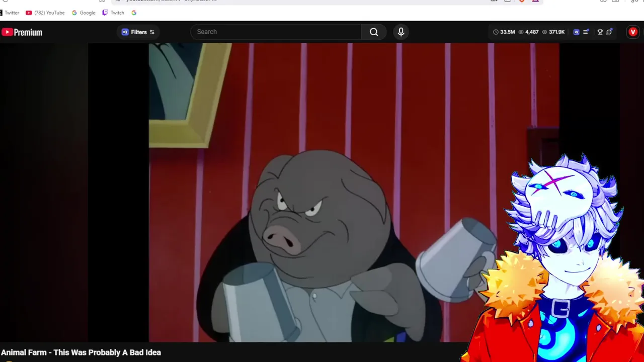This screenshot has width=644, height=362.
Task: Open the Twitter bookmark
Action: coord(10,13)
